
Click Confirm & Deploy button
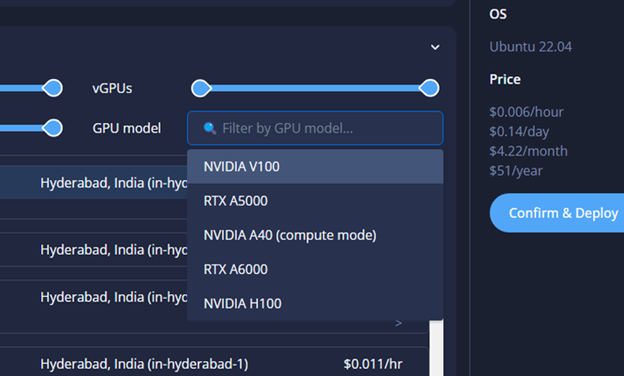[x=557, y=213]
